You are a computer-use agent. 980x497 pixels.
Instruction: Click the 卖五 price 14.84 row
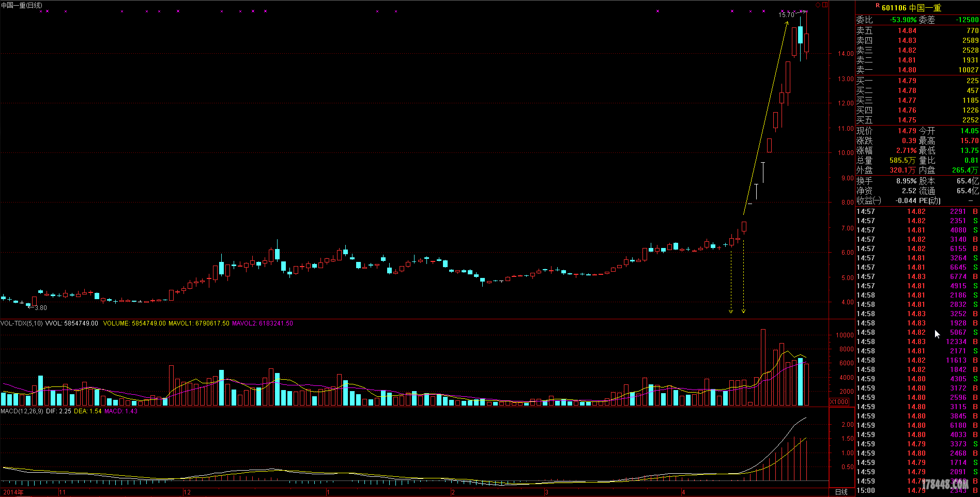[917, 30]
